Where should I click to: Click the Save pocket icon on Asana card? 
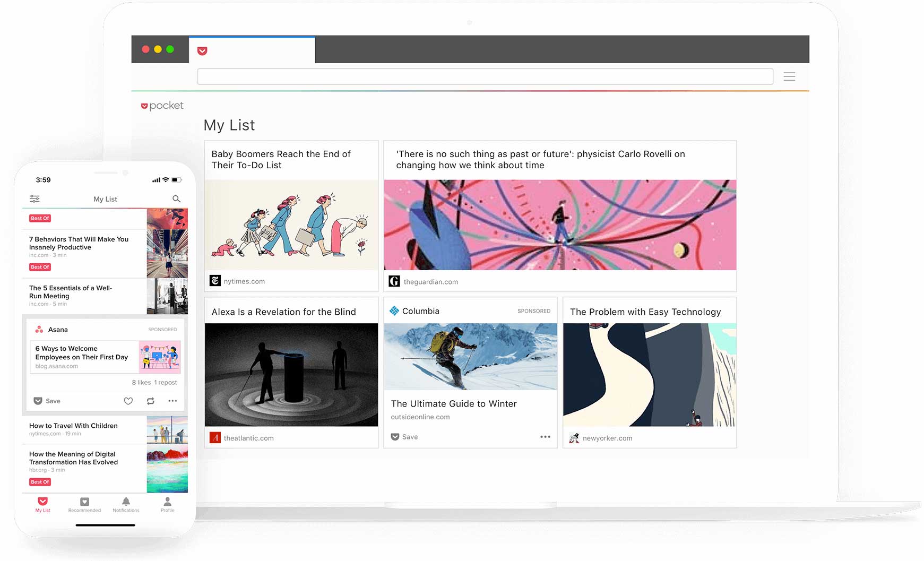pos(38,401)
